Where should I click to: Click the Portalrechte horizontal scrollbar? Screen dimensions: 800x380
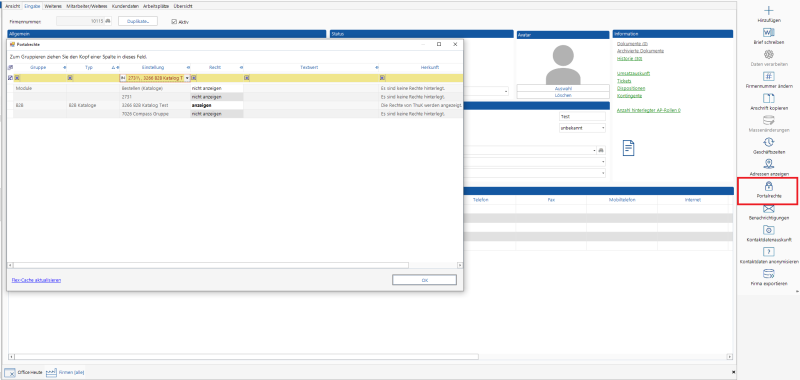211,265
